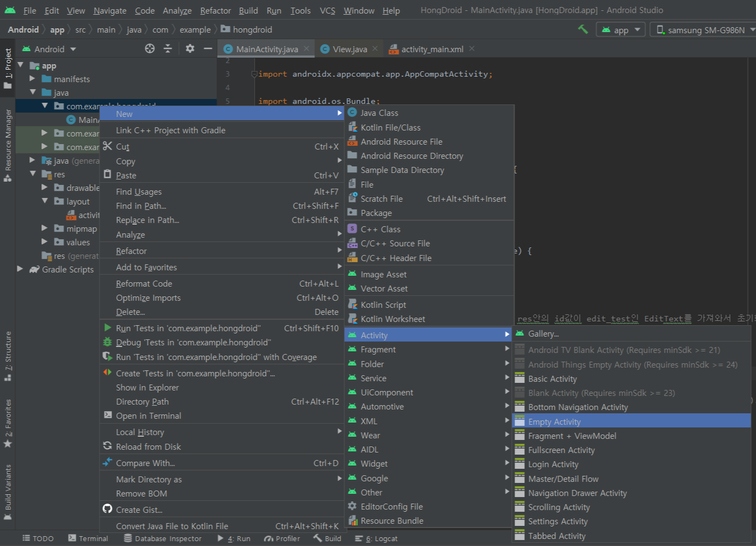Expand the Google submenu

[x=430, y=478]
